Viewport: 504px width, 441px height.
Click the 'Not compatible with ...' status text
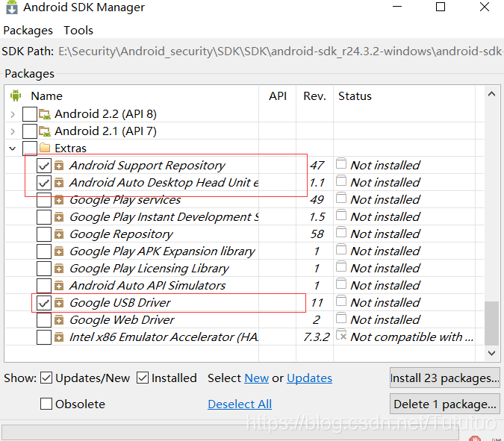click(x=411, y=337)
